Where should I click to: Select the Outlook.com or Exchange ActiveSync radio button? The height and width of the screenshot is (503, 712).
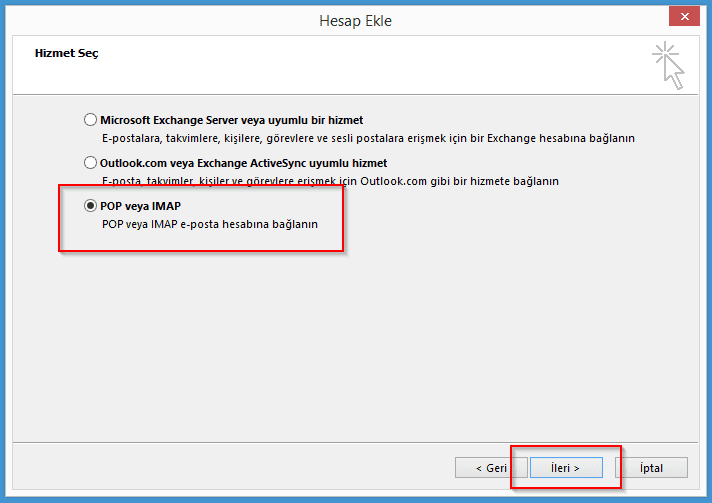tap(90, 163)
